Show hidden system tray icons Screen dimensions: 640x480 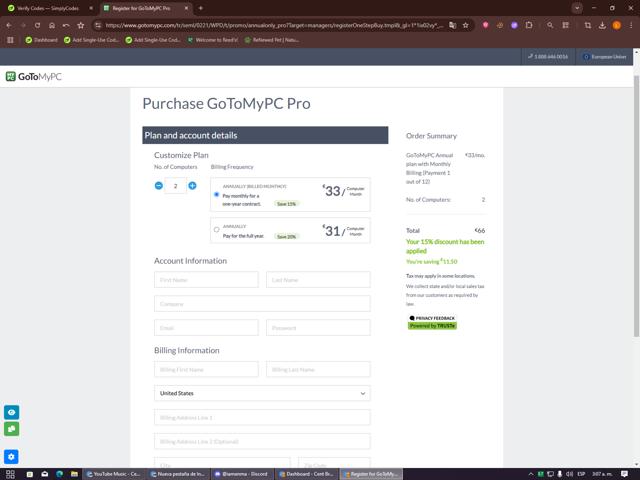point(531,474)
